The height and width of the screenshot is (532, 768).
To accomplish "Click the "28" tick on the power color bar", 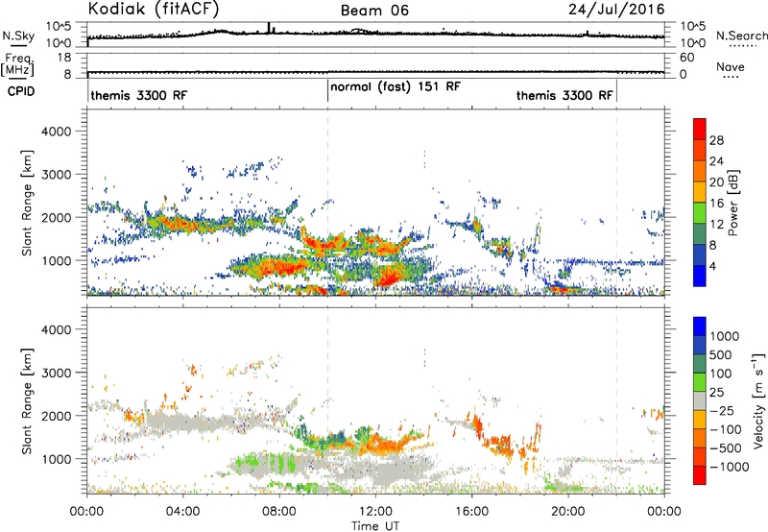I will tap(716, 140).
